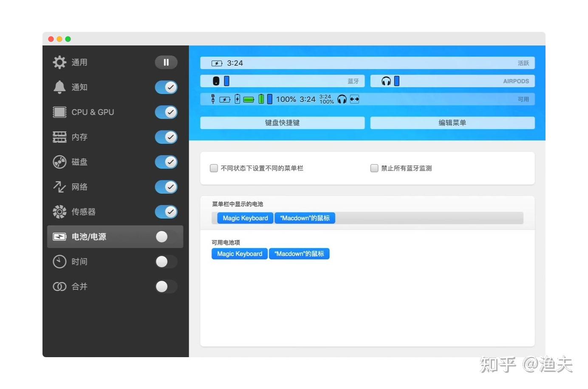The width and height of the screenshot is (588, 389).
Task: Click the 100% item in the 可用 row
Action: 286,99
